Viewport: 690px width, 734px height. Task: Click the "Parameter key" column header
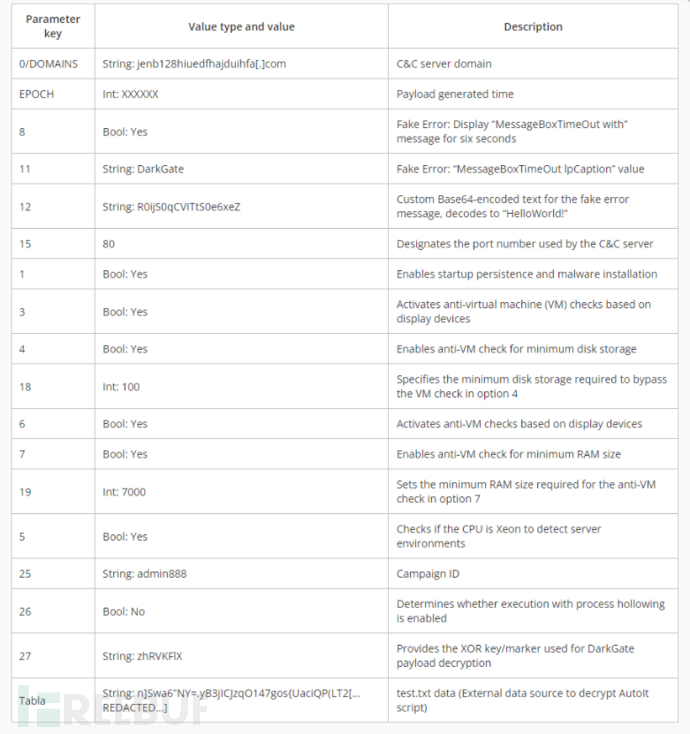point(52,26)
